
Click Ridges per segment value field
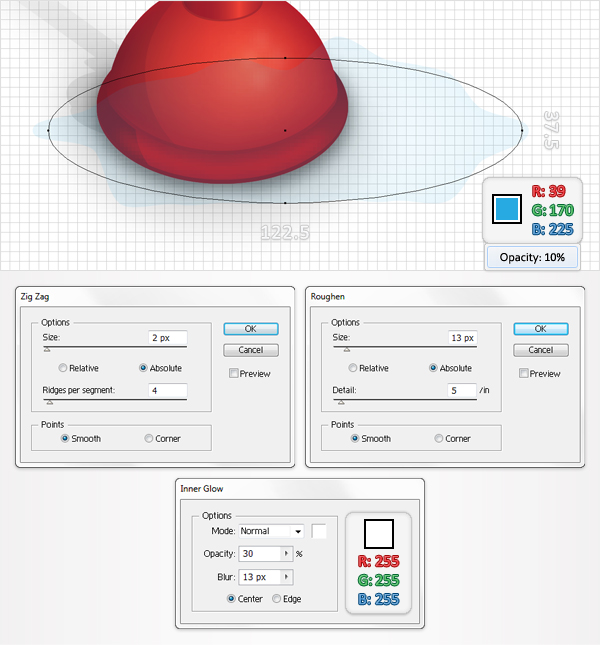click(168, 390)
